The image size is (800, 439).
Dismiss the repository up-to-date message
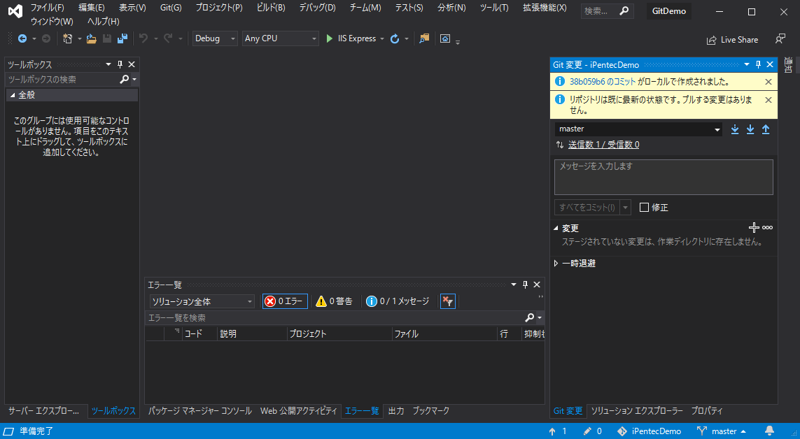(768, 100)
